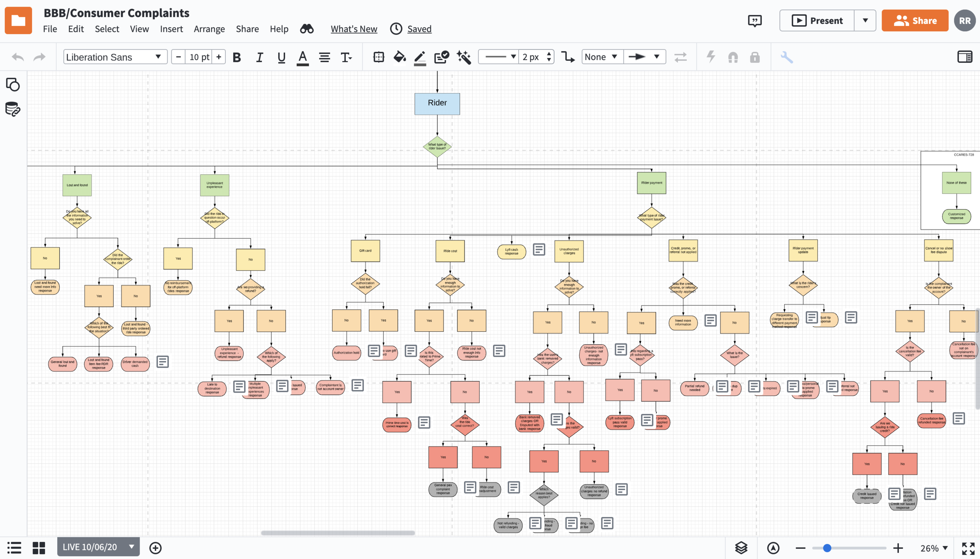Screen dimensions: 980x559
Task: Click the zoom slider handle
Action: [x=827, y=548]
